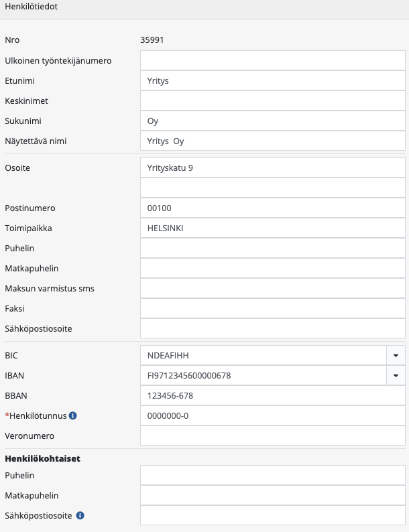Click the second empty address line field

pos(273,188)
